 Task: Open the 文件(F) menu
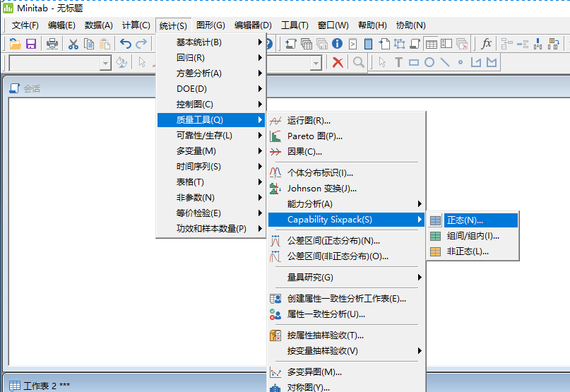coord(25,25)
